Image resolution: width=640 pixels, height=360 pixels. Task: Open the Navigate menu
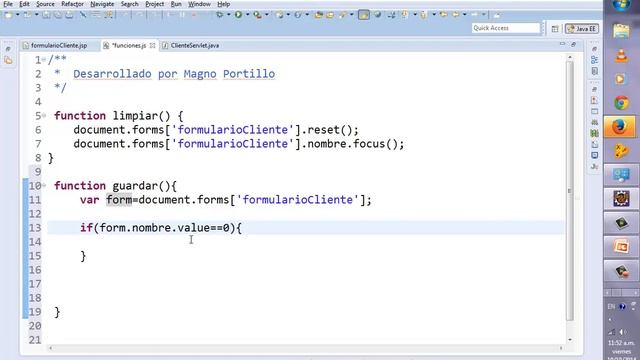coord(102,4)
